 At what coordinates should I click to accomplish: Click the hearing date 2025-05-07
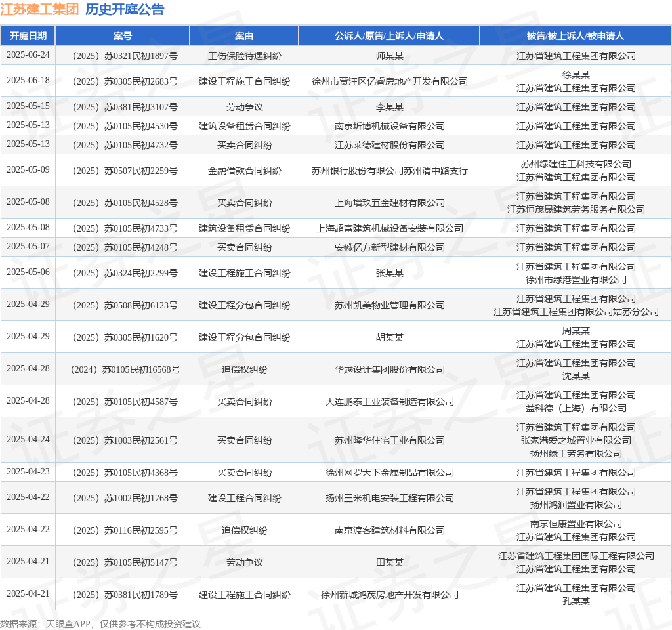(28, 247)
